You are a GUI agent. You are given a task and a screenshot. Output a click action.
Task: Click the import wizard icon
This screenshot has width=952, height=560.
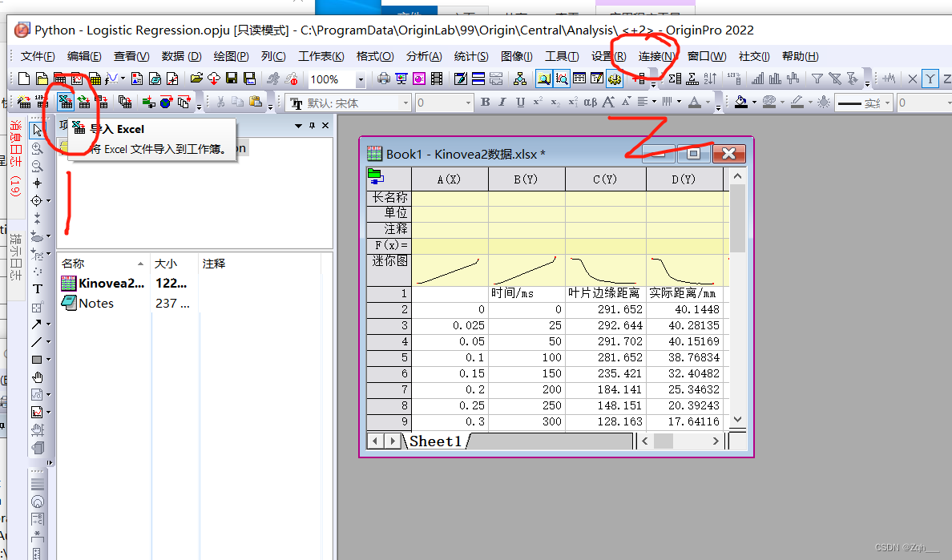[24, 102]
